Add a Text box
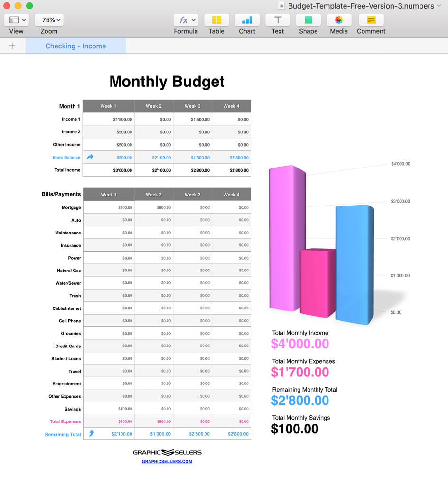Viewport: 448px width, 486px height. point(278,20)
